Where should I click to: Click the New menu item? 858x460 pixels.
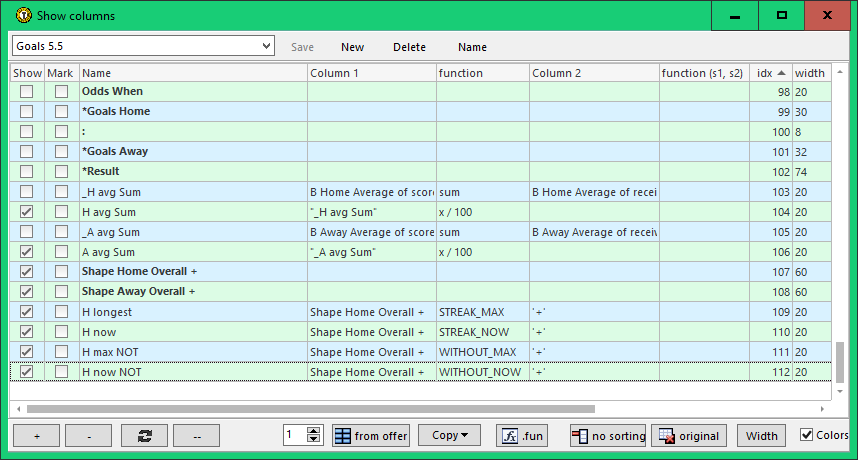pyautogui.click(x=352, y=47)
